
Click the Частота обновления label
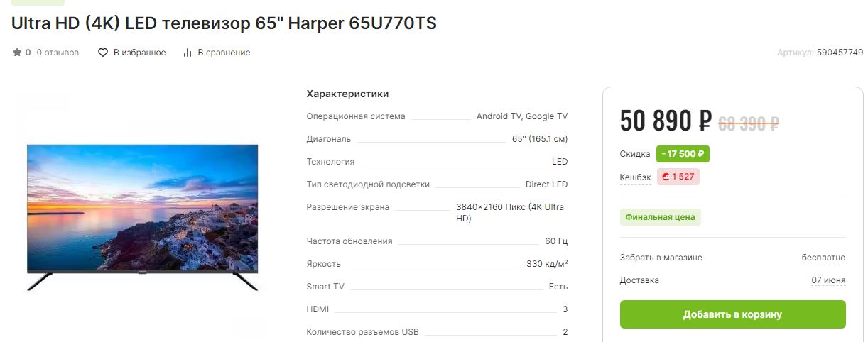tap(349, 241)
